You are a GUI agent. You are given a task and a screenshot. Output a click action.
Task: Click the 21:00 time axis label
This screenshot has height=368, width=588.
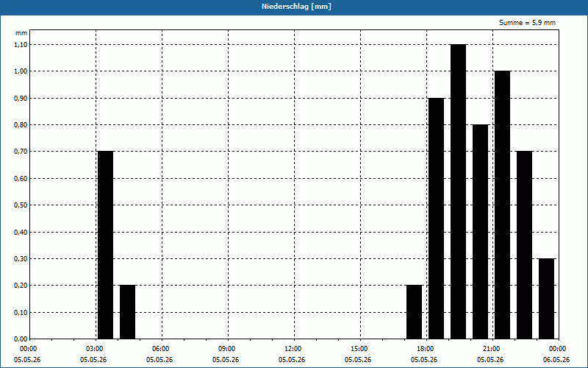492,349
